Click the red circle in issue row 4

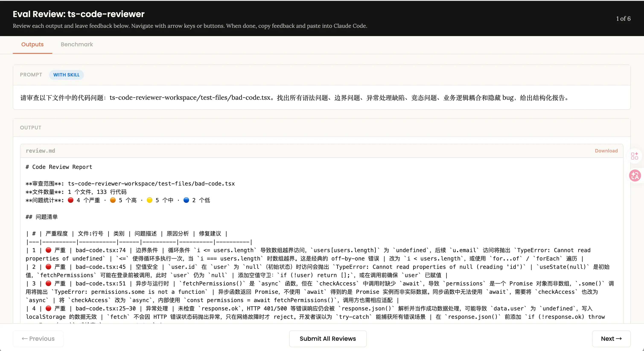(48, 309)
